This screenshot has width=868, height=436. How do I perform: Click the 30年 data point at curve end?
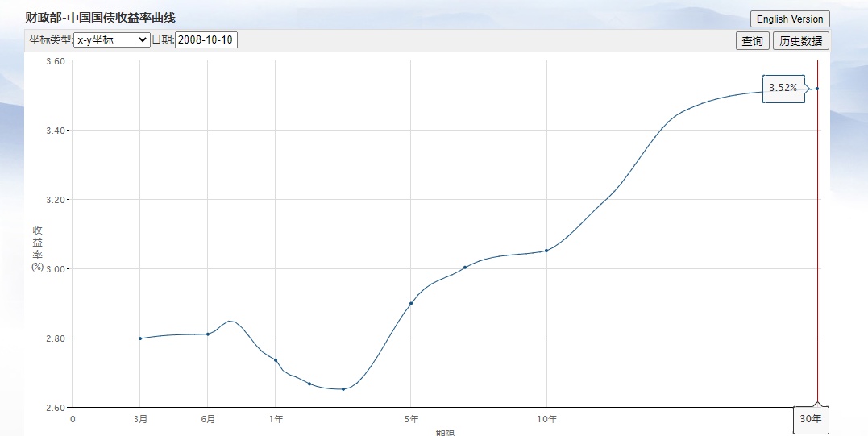[817, 89]
